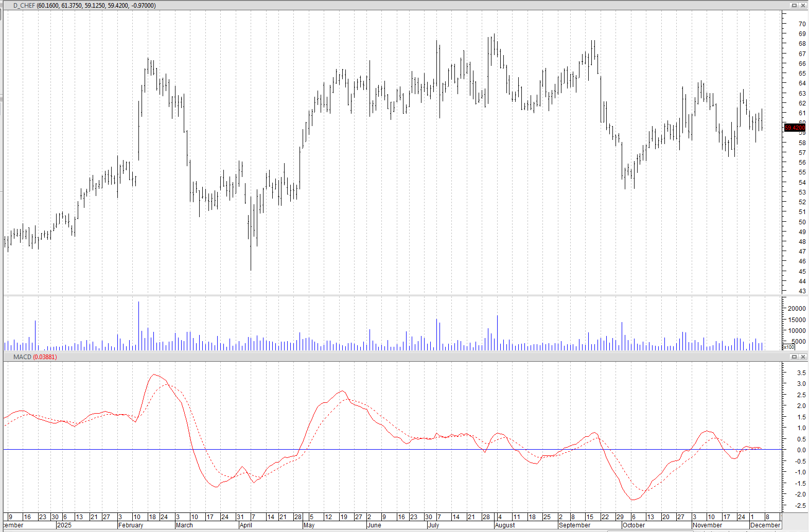Click the 70 mark on price axis

(x=802, y=24)
